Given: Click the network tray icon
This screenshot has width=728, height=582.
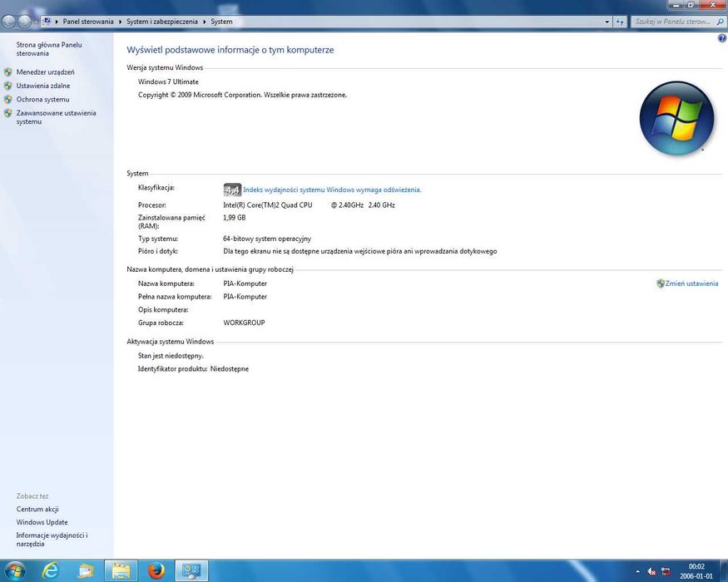Looking at the screenshot, I should pos(666,572).
